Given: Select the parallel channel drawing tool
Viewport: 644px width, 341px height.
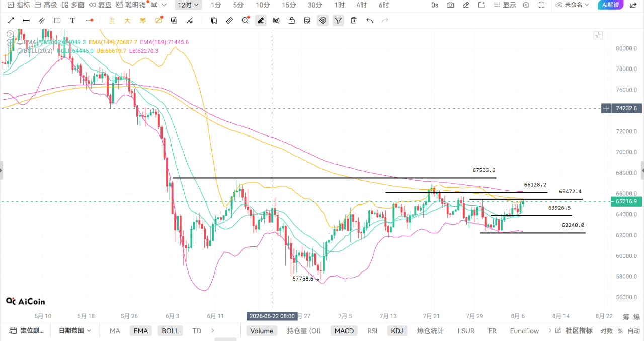Looking at the screenshot, I should (x=42, y=21).
